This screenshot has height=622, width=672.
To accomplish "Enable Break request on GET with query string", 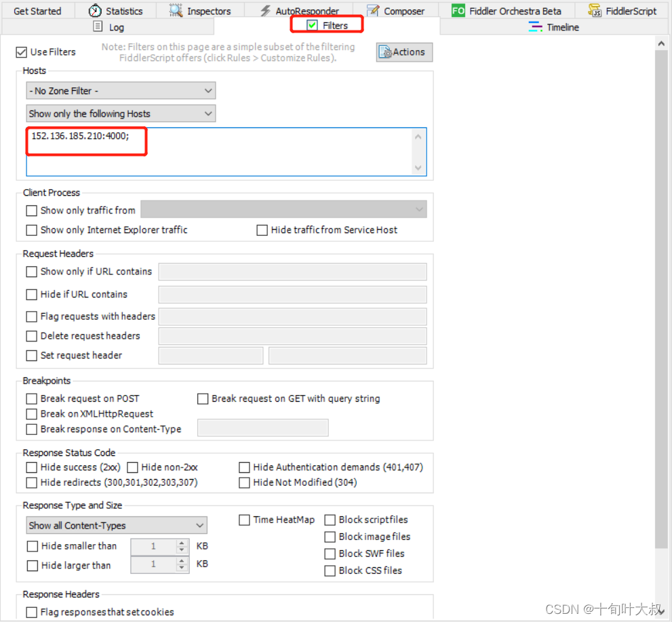I will 203,399.
